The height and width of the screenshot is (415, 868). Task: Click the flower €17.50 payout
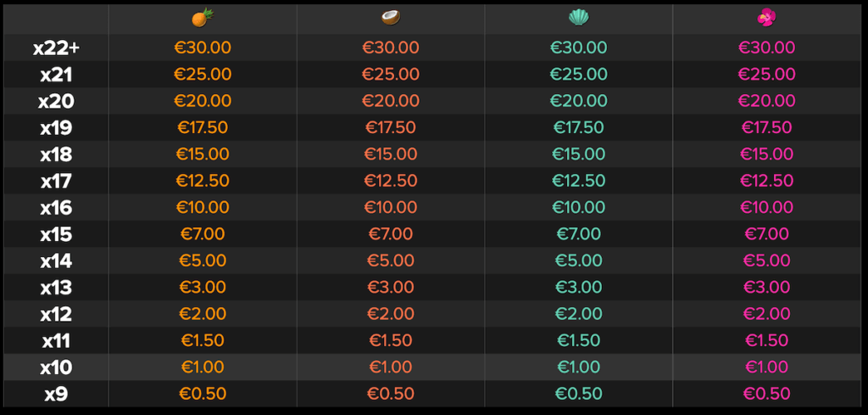766,127
